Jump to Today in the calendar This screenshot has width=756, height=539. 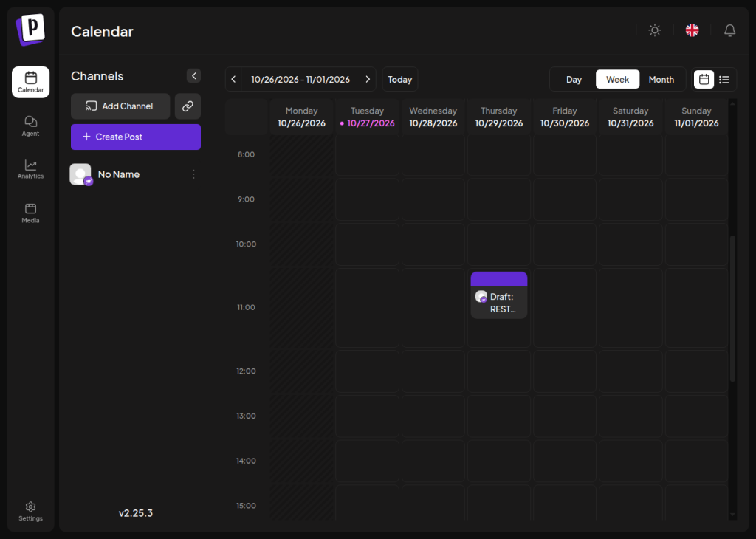point(399,79)
